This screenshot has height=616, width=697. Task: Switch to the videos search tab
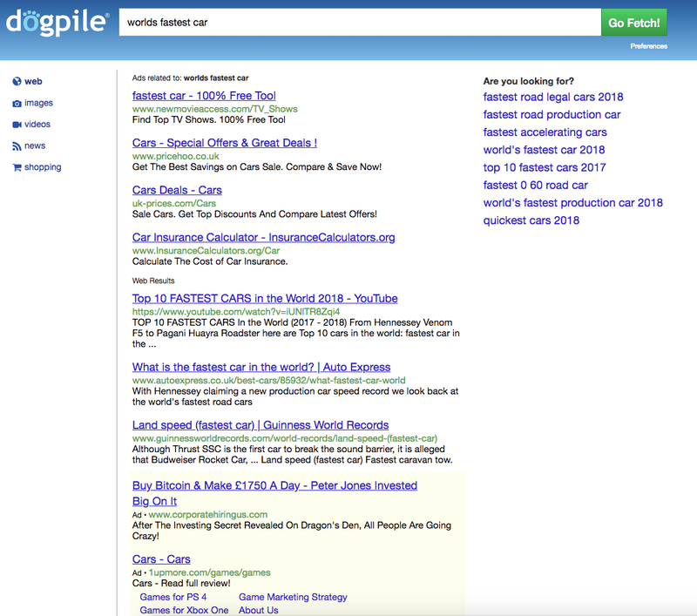37,125
